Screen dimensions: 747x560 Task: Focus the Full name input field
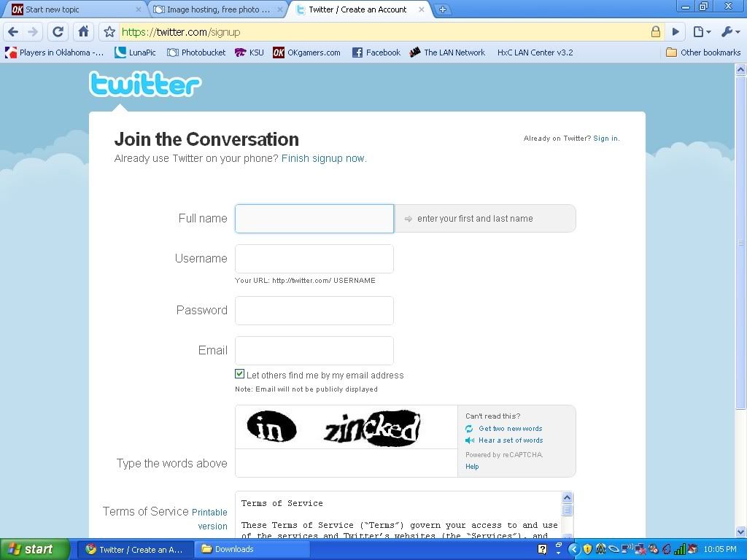pyautogui.click(x=314, y=219)
